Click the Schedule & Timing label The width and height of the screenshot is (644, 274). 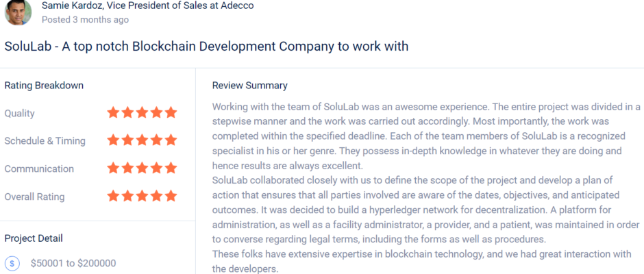point(45,141)
